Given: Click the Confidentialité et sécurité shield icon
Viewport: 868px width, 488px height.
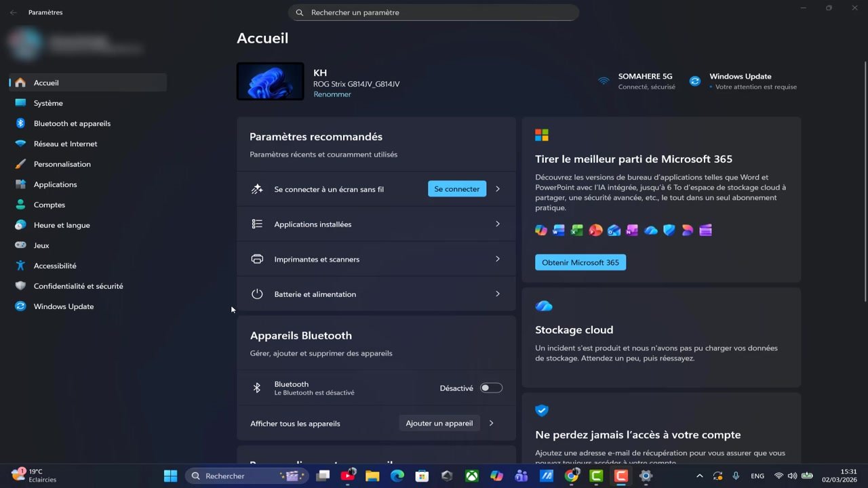Looking at the screenshot, I should [20, 286].
